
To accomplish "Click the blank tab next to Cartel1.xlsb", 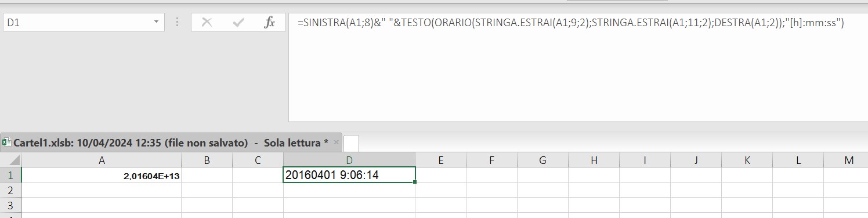I will pyautogui.click(x=352, y=143).
